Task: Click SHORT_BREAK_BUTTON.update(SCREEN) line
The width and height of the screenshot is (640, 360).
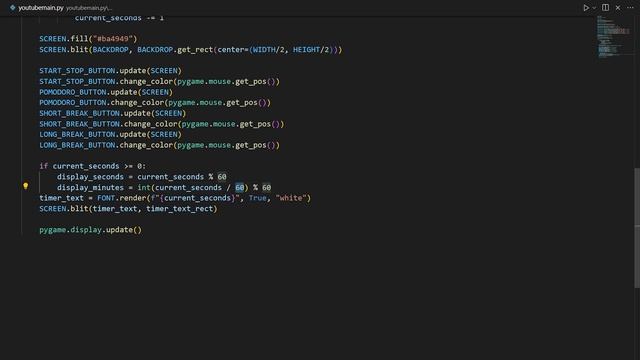Action: [113, 113]
